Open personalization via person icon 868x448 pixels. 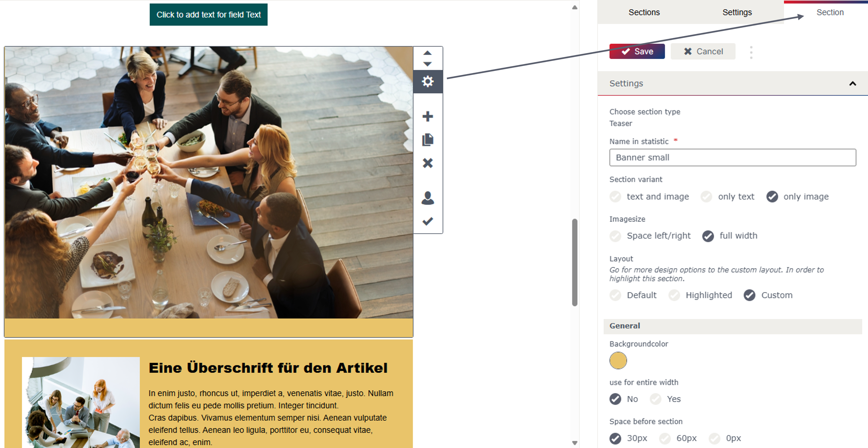pyautogui.click(x=427, y=198)
